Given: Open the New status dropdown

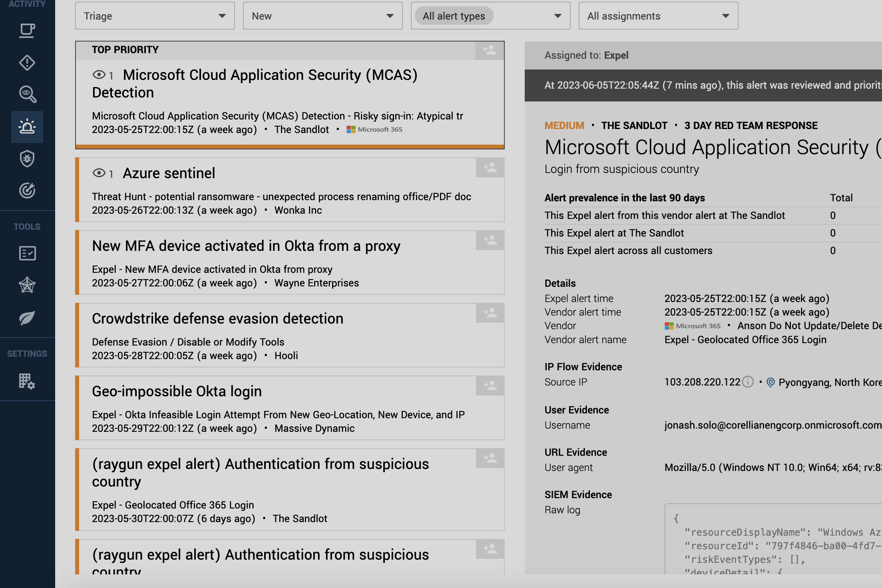Looking at the screenshot, I should pyautogui.click(x=323, y=16).
